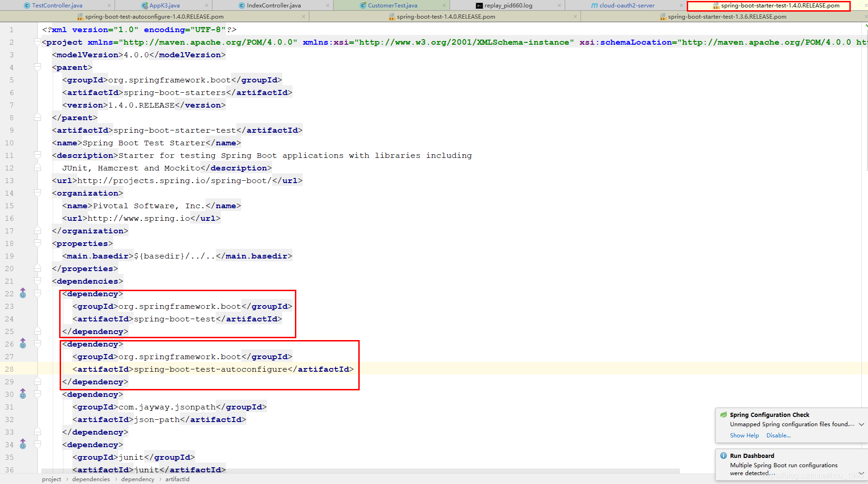Close spring-boot-test-autoconfigure-1.4.0.RELEASE.pom tab

304,16
